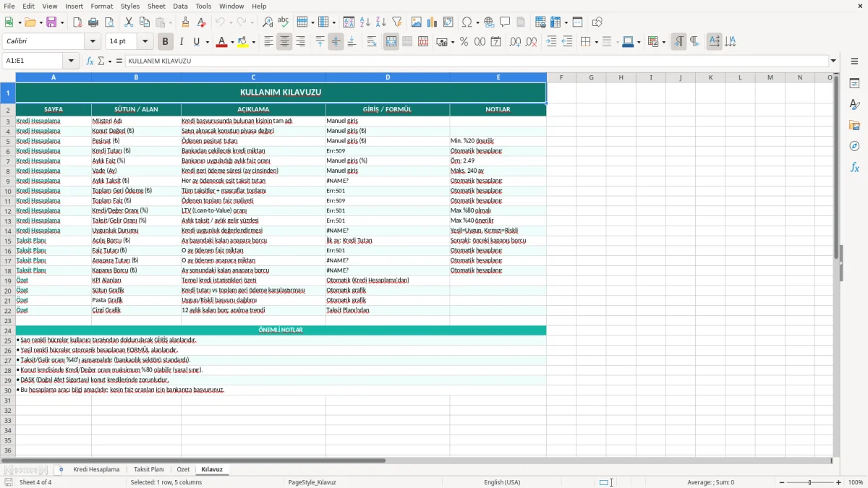Screen dimensions: 868x488
Task: Format selection as date
Action: tap(496, 42)
